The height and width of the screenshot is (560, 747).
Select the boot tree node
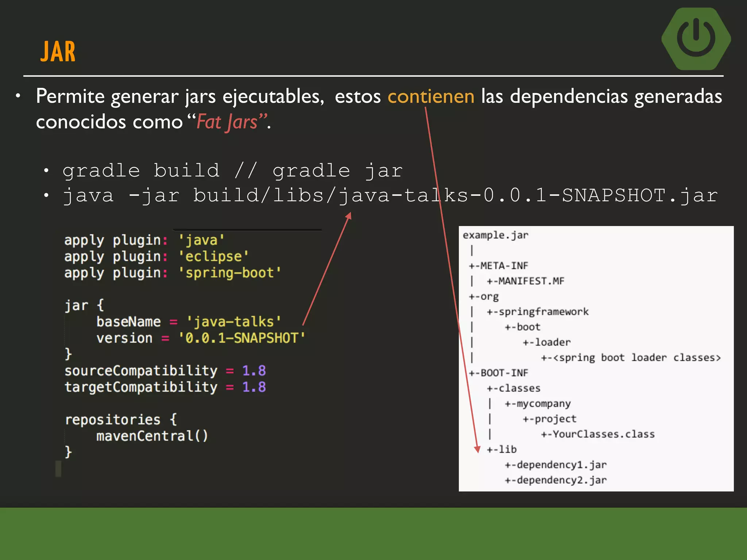click(523, 327)
